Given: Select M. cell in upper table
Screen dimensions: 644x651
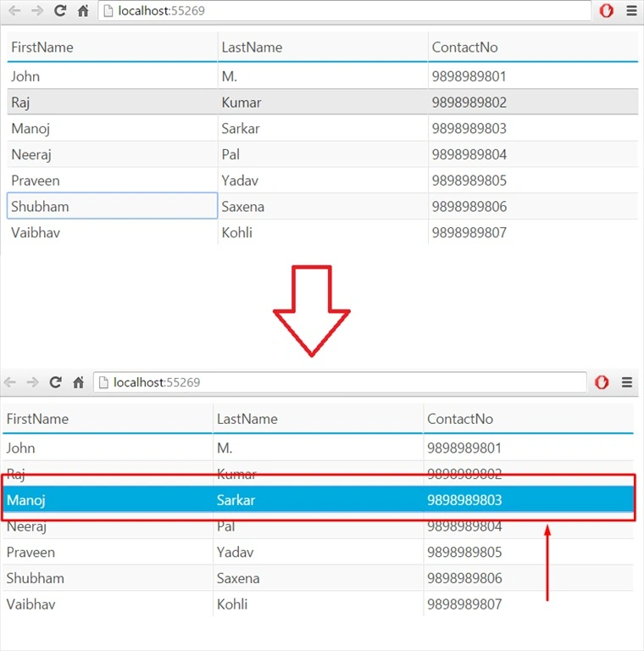Looking at the screenshot, I should 323,76.
